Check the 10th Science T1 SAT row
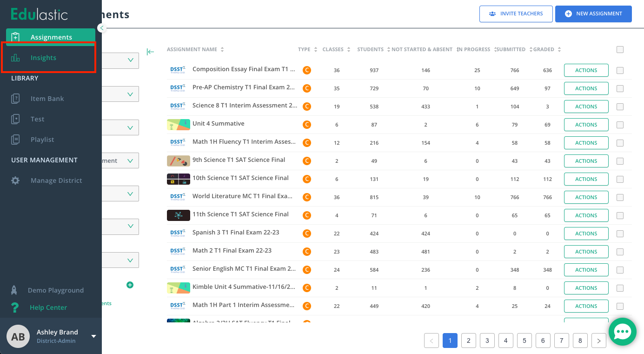The image size is (644, 354). (x=620, y=180)
